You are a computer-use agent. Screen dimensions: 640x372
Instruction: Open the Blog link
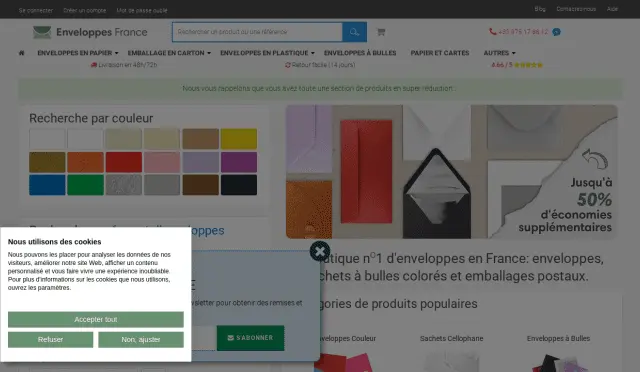pyautogui.click(x=540, y=9)
